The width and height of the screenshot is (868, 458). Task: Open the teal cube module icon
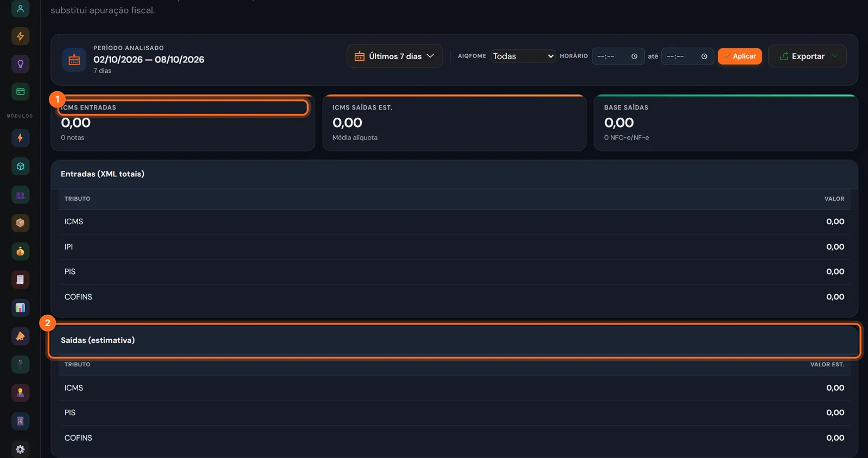coord(20,167)
